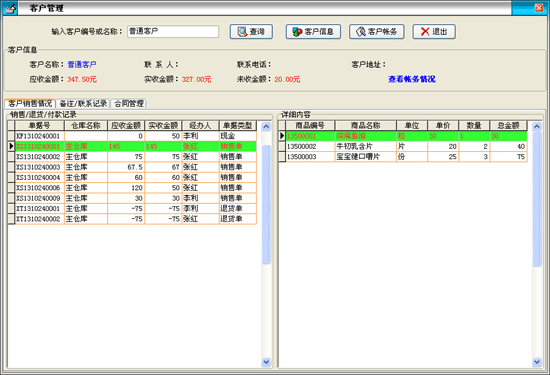550x375 pixels.
Task: Click 总金额 column header
Action: (509, 126)
